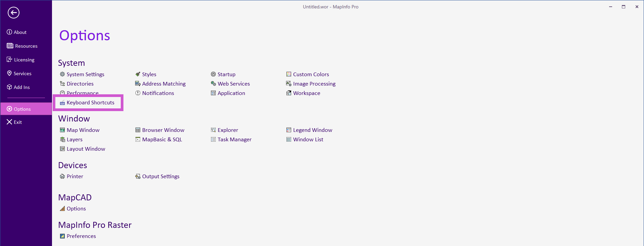Open Keyboard Shortcuts options
The image size is (644, 246).
pyautogui.click(x=91, y=102)
